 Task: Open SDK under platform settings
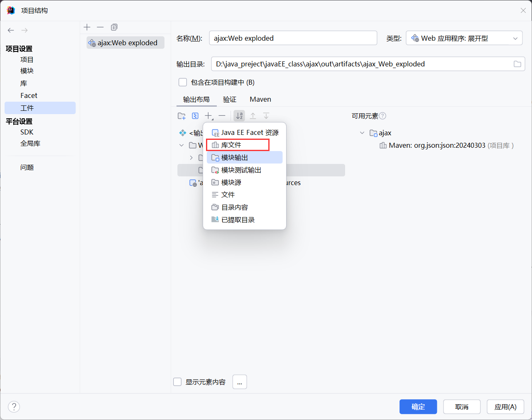[x=27, y=132]
